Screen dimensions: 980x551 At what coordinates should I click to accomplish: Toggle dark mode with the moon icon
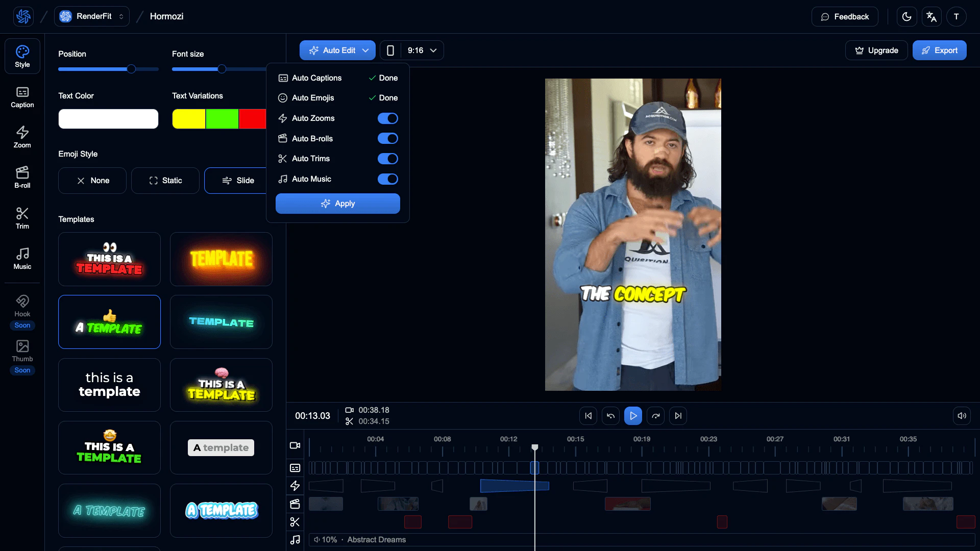[x=907, y=16]
